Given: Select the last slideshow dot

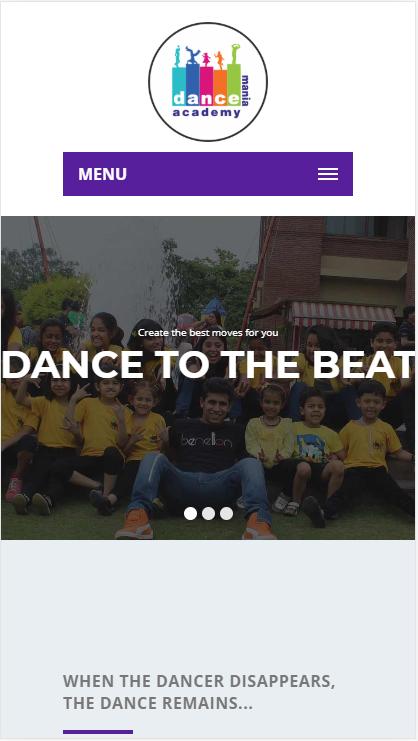Looking at the screenshot, I should click(226, 514).
